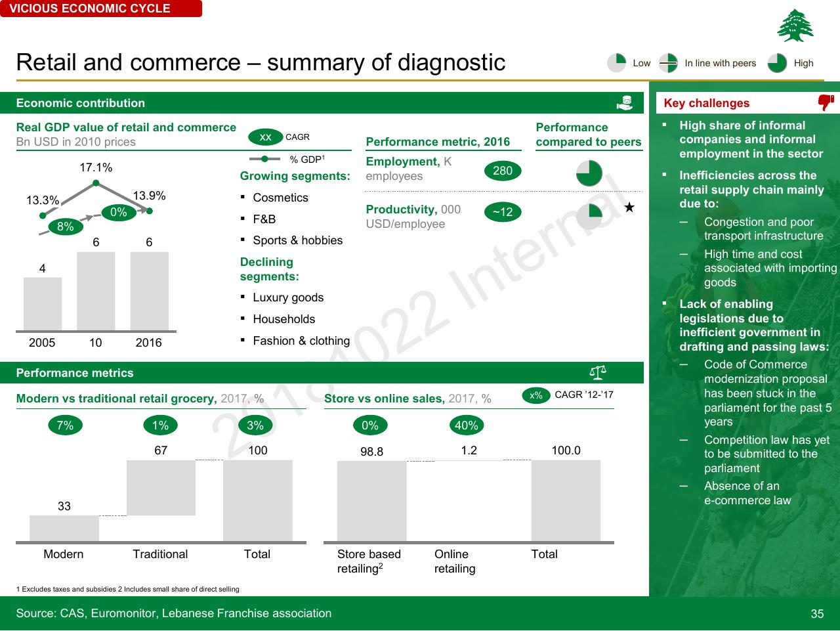Screen dimensions: 840x631
Task: Click the 280 employment value badge
Action: [503, 171]
